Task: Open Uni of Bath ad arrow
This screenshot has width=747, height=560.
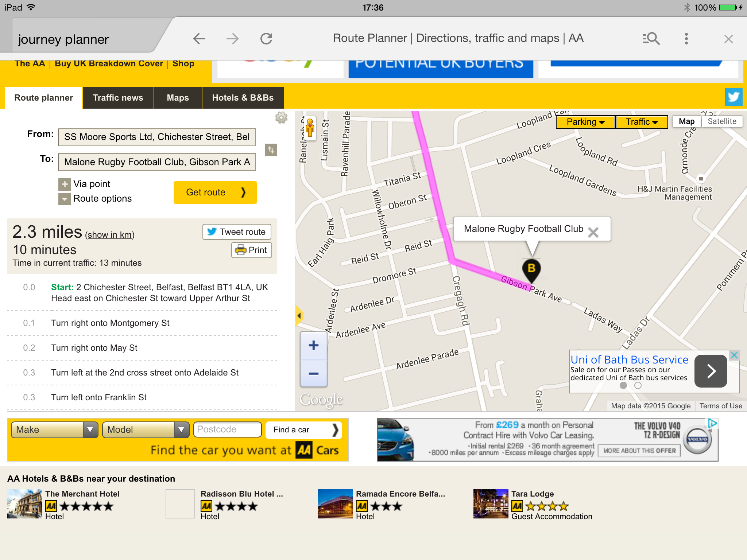Action: pyautogui.click(x=711, y=371)
